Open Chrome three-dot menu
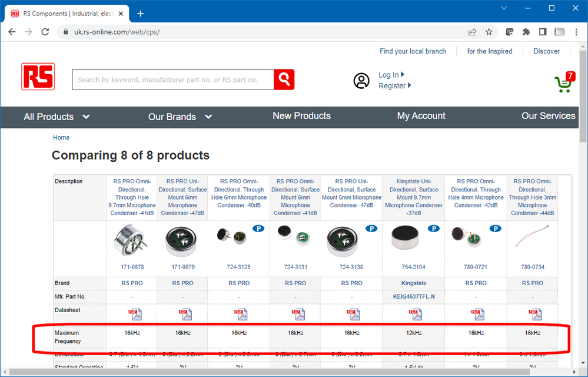This screenshot has height=377, width=588. pyautogui.click(x=576, y=32)
